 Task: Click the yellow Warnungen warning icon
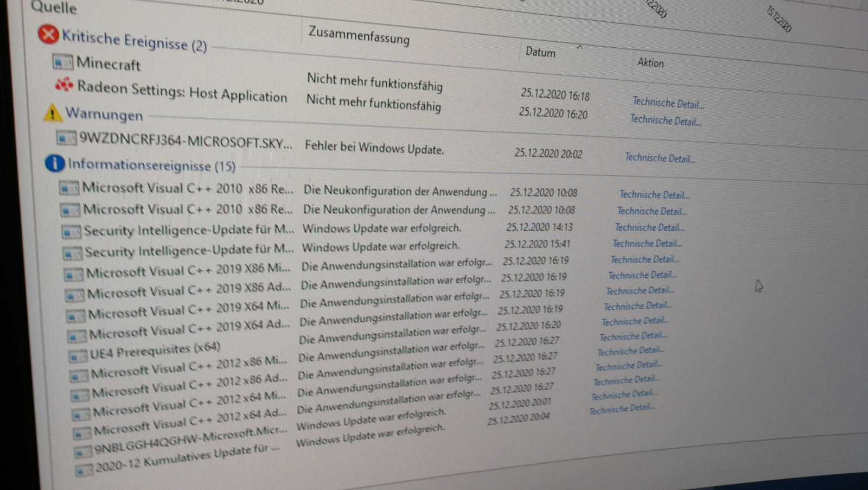pos(53,112)
